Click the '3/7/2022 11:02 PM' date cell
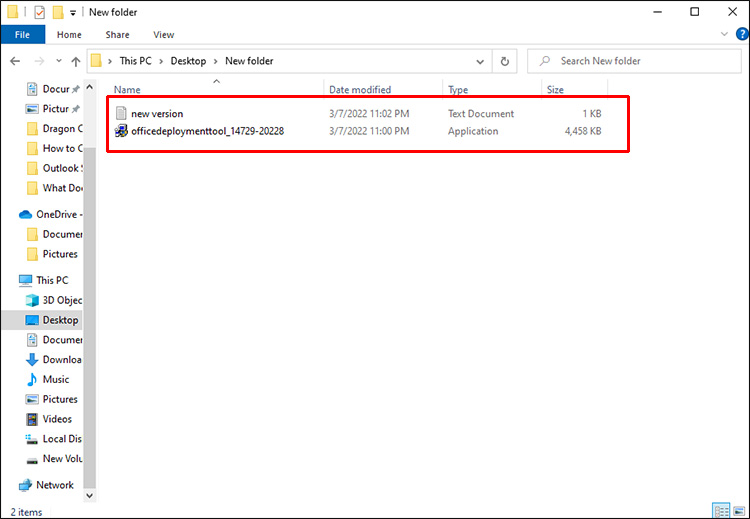This screenshot has height=519, width=750. click(369, 114)
